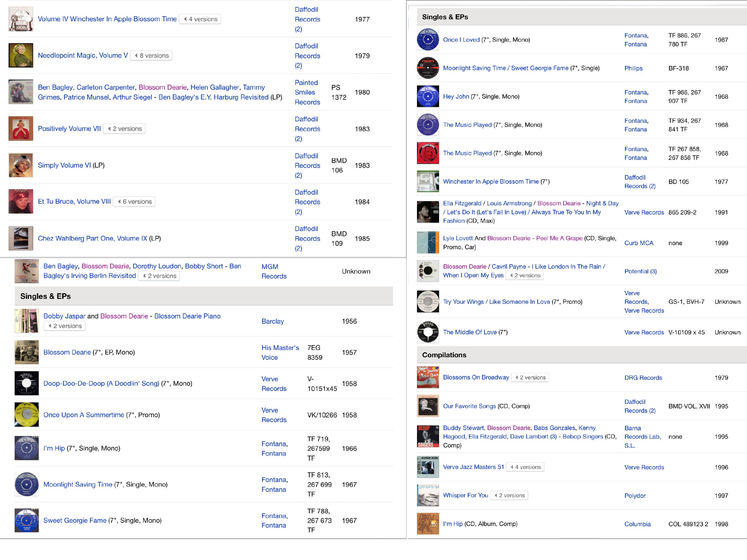Click the Bebop Singers compilation cover
This screenshot has width=747, height=560.
click(428, 436)
